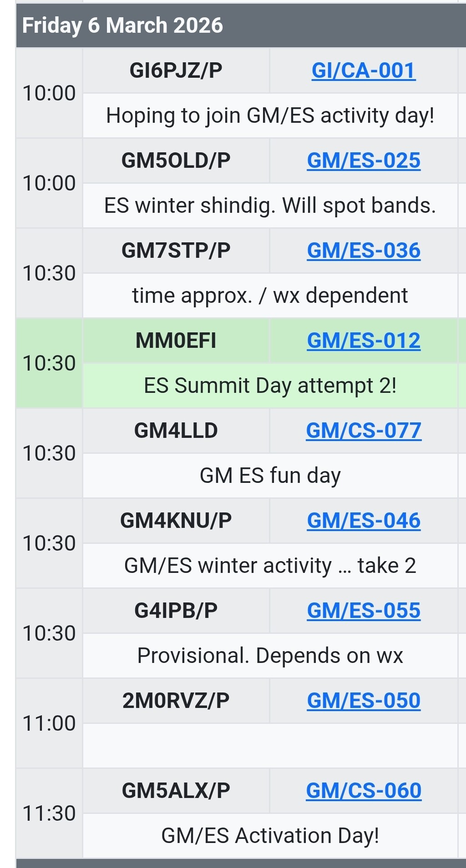Open the GM/CS-060 summit link
The image size is (466, 868).
(363, 791)
